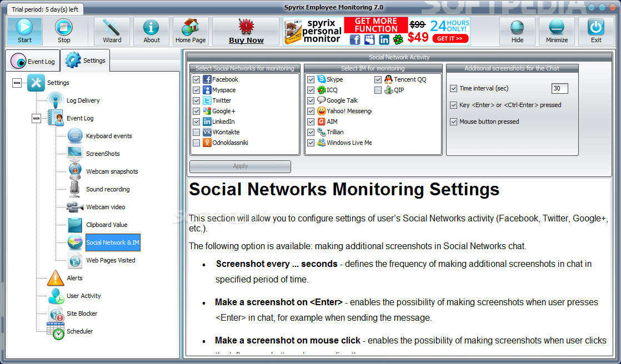Switch to the Event Log tab

[33, 61]
